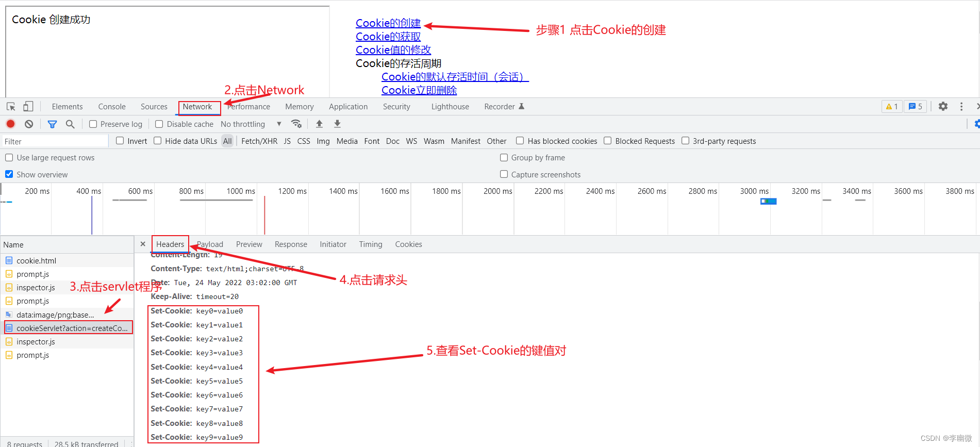Open the Security panel tab
Viewport: 980px width, 447px height.
tap(396, 107)
